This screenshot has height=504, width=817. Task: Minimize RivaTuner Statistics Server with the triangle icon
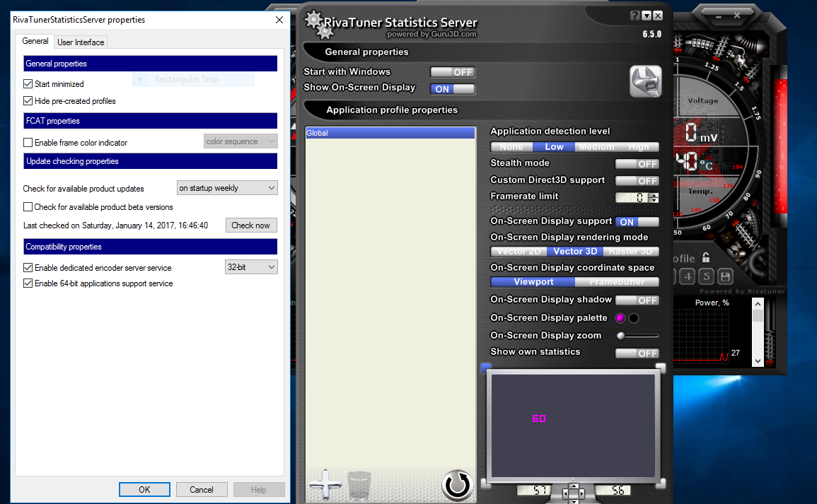[x=646, y=16]
